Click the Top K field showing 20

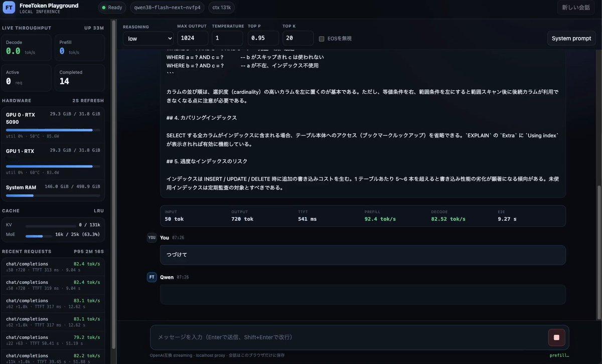[298, 39]
